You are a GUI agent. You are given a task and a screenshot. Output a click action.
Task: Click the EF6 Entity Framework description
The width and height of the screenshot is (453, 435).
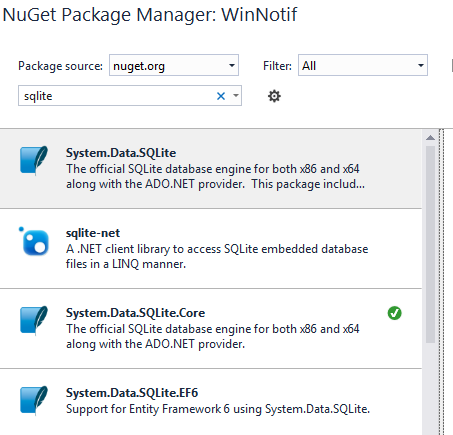pos(218,409)
